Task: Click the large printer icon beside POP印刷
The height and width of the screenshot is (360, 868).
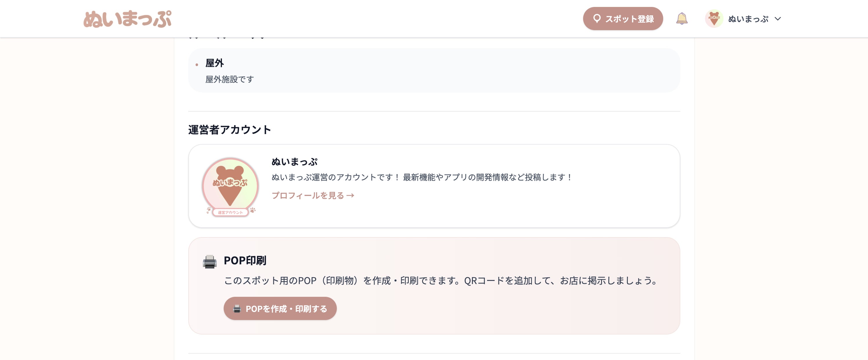Action: [209, 261]
